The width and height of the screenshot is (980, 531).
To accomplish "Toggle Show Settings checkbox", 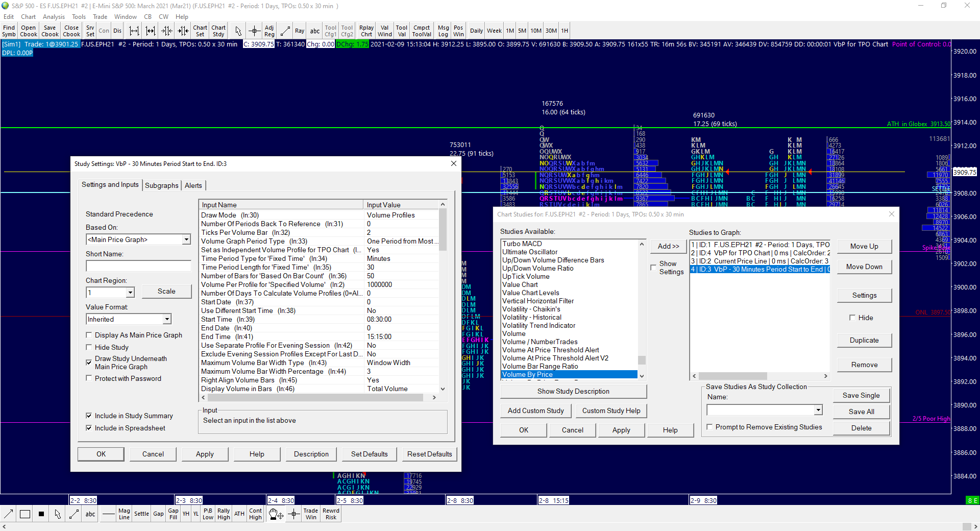I will click(x=653, y=267).
